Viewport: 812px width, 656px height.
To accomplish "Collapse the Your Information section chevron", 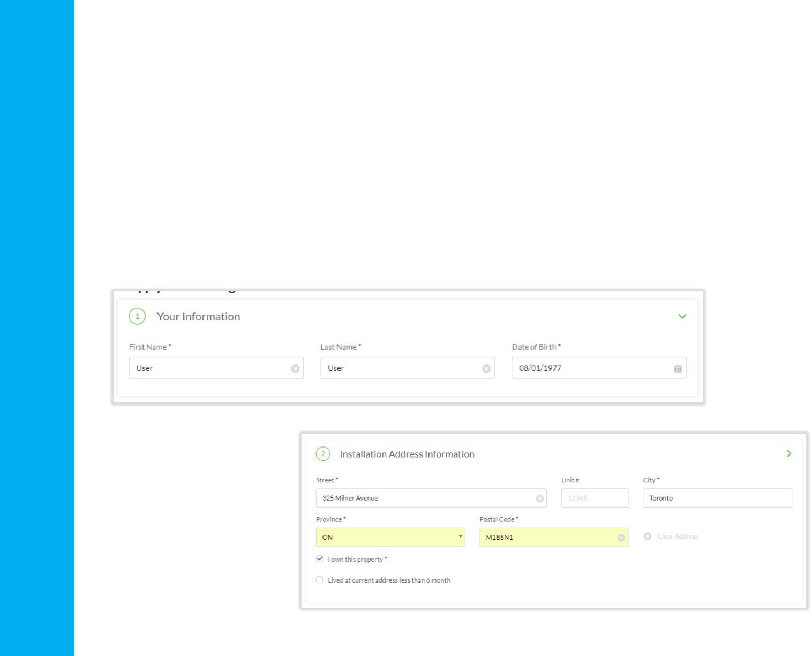I will (682, 316).
